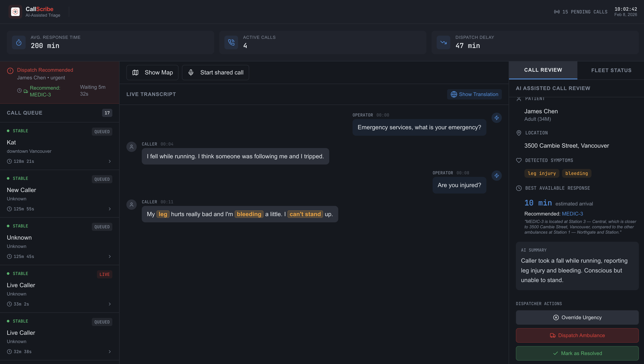Click the stopwatch icon for avg response time
Screen dimensions: 644x364
click(19, 42)
